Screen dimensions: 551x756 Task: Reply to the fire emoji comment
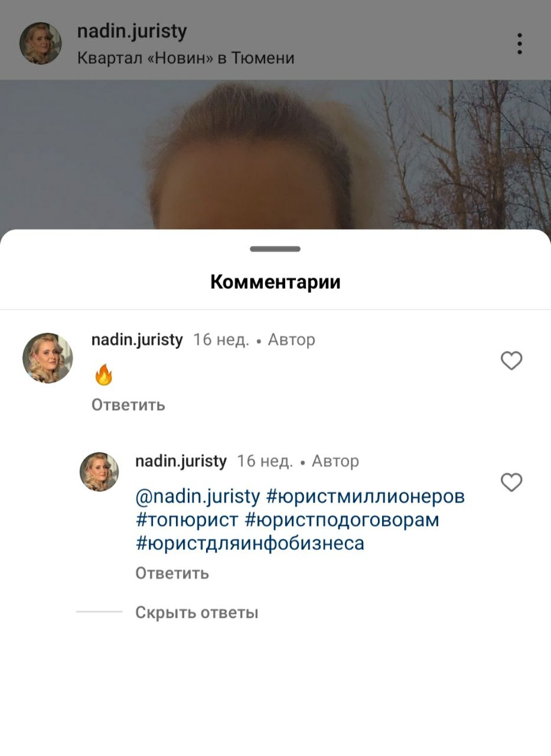coord(128,405)
